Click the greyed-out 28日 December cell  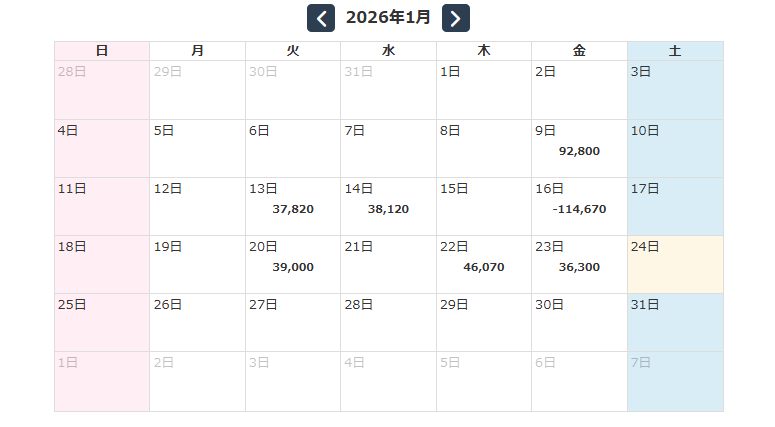pos(102,89)
